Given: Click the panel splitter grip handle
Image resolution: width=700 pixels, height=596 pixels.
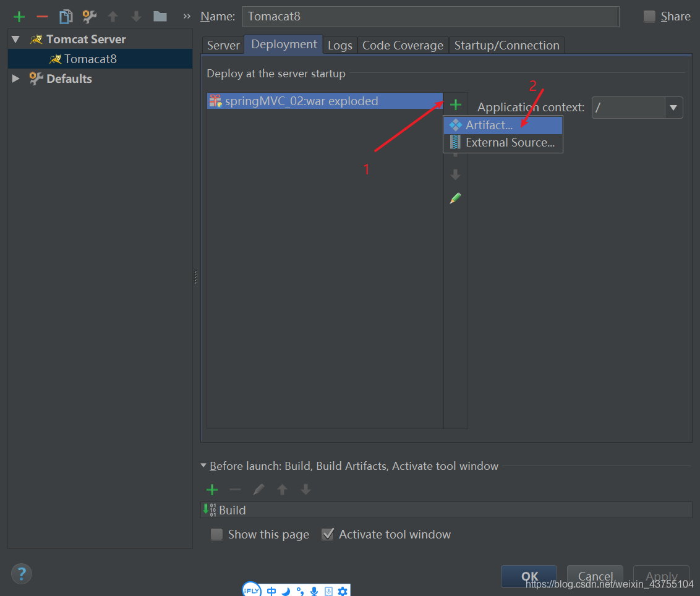Looking at the screenshot, I should (196, 277).
